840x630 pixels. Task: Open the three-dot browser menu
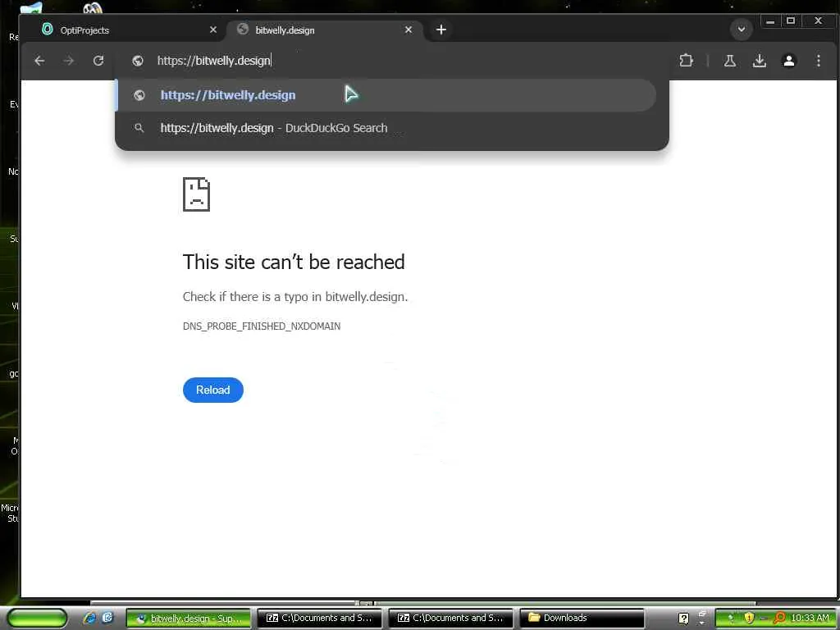(818, 61)
